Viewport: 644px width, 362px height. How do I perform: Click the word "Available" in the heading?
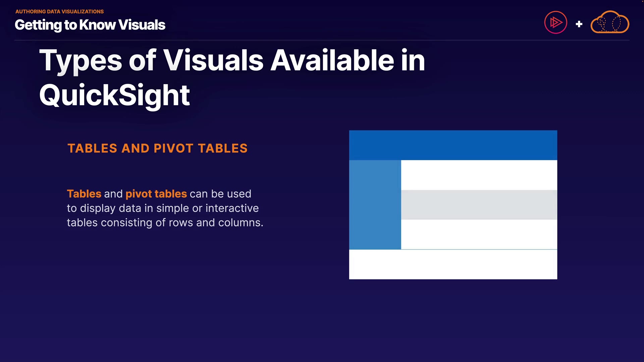click(332, 61)
